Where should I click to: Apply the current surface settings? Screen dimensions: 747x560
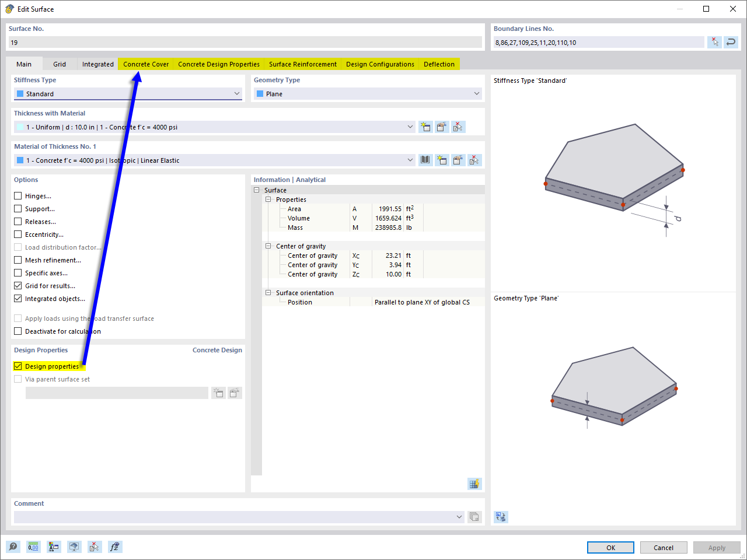coord(717,547)
